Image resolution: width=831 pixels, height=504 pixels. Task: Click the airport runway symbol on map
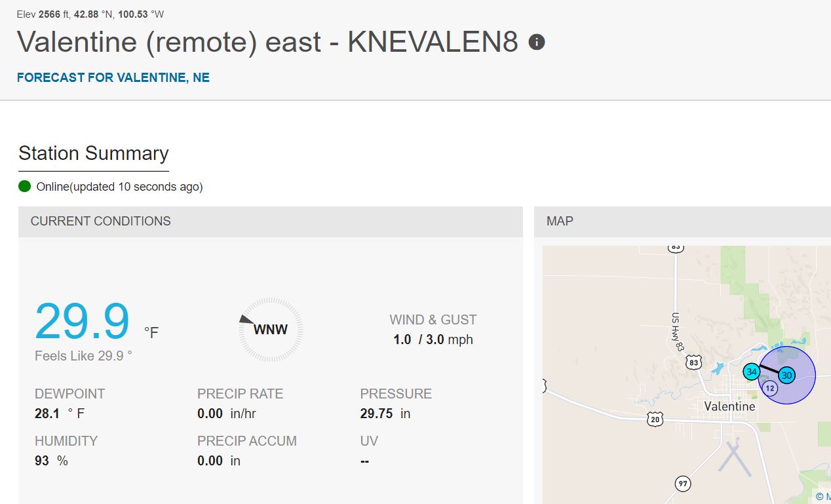tap(734, 456)
